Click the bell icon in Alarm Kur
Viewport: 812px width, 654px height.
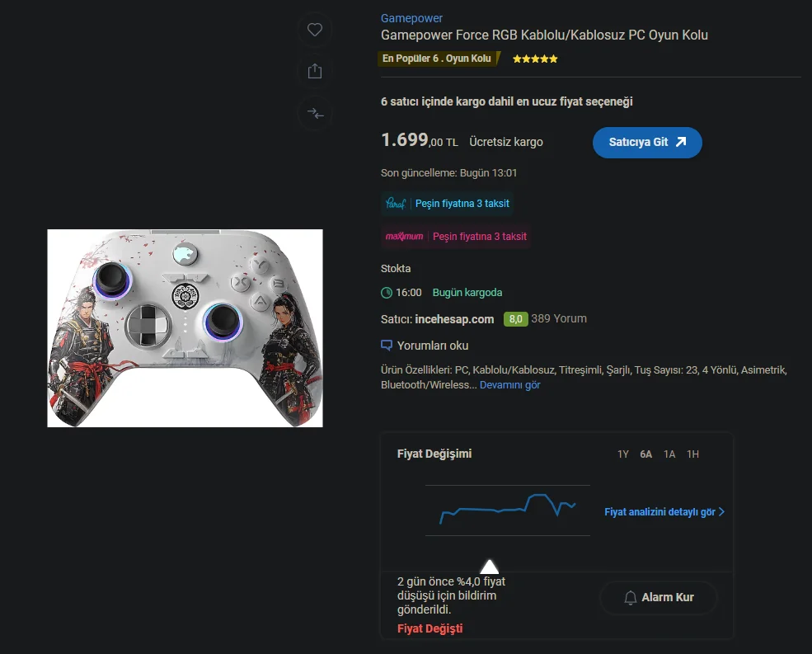tap(631, 597)
